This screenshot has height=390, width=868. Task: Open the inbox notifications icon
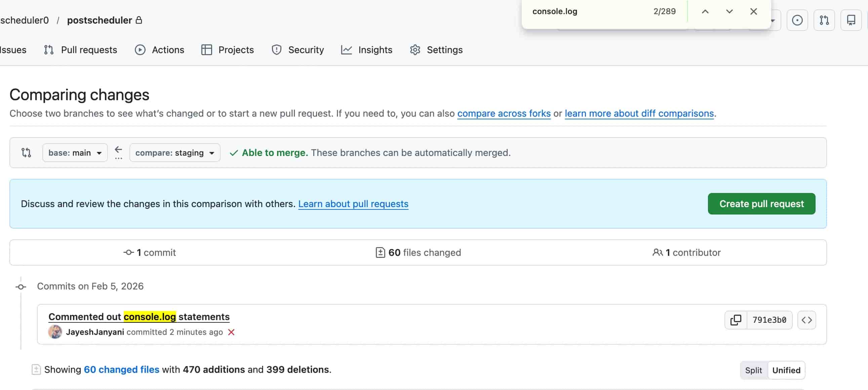(851, 20)
